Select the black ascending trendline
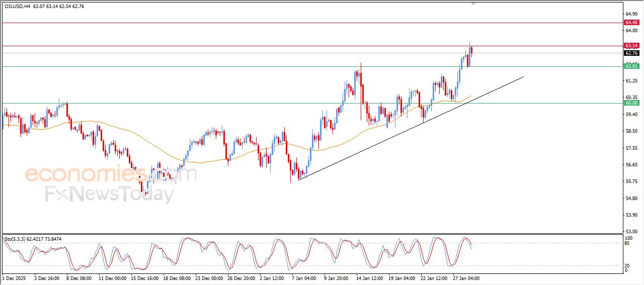The image size is (644, 285). tap(411, 128)
